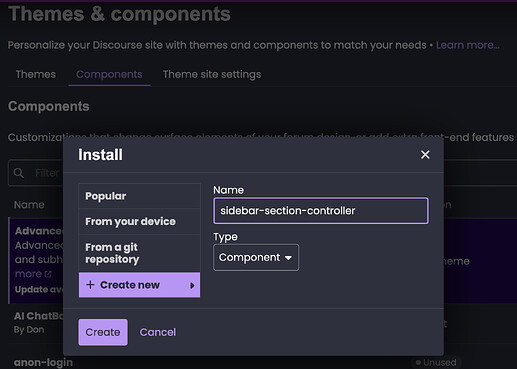
Task: Click Cancel in the Install dialog
Action: (158, 332)
